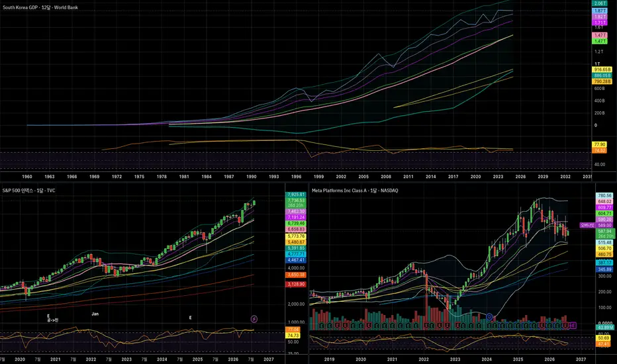Click the orange 77.04 RSI label on S&P chart

coord(293,330)
